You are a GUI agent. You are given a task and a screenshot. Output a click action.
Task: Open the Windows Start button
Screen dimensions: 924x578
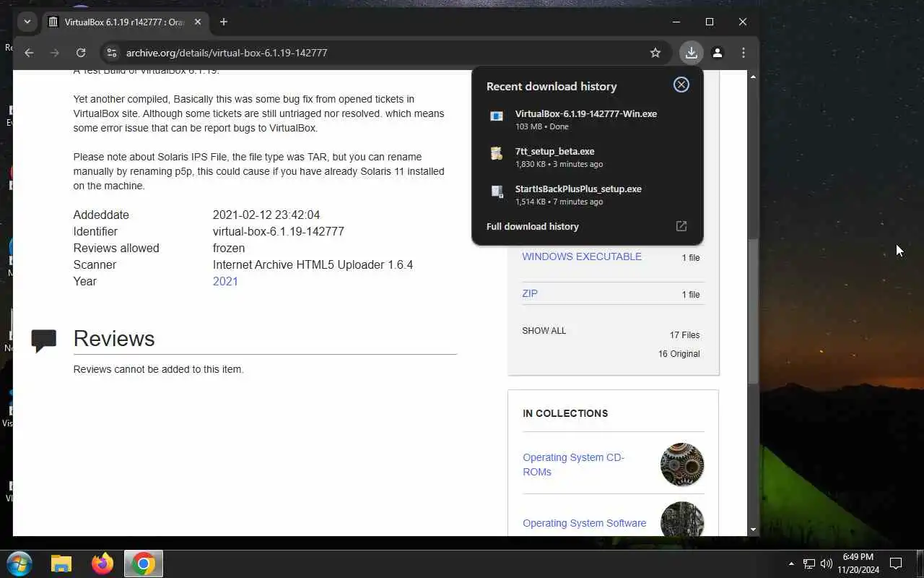19,564
